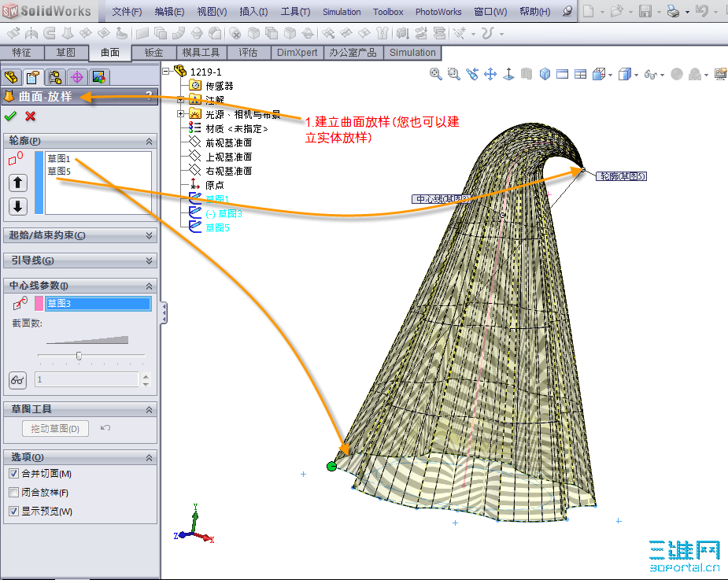
Task: Collapse the 中心线参数 section
Action: 149,286
